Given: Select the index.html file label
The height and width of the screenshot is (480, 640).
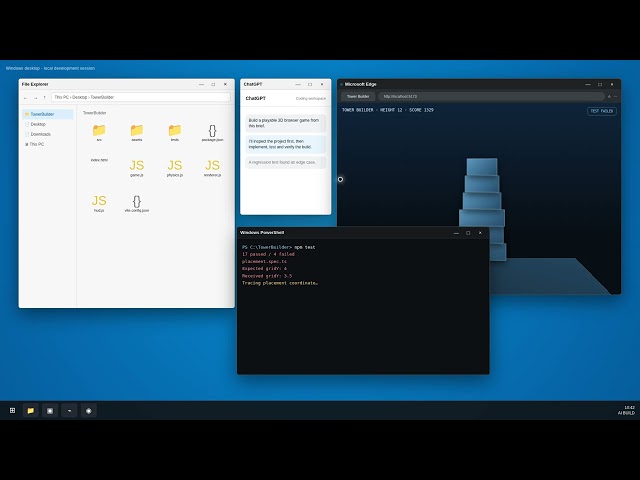Looking at the screenshot, I should [99, 160].
